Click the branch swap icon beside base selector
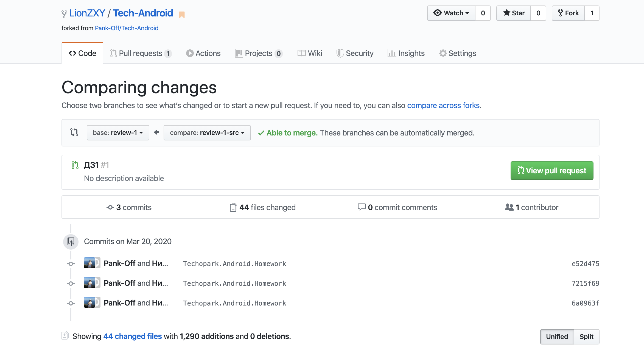 click(x=74, y=132)
